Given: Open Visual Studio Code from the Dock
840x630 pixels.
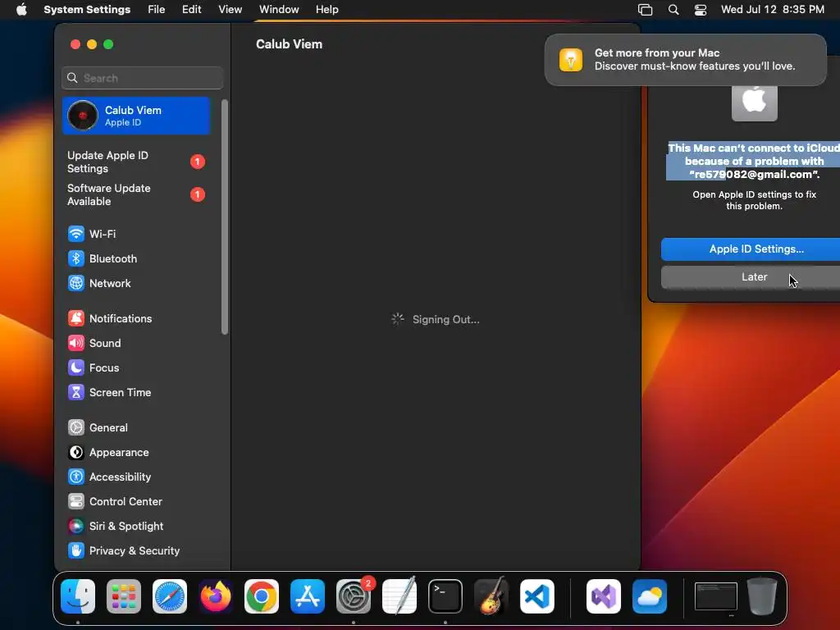Looking at the screenshot, I should [537, 596].
